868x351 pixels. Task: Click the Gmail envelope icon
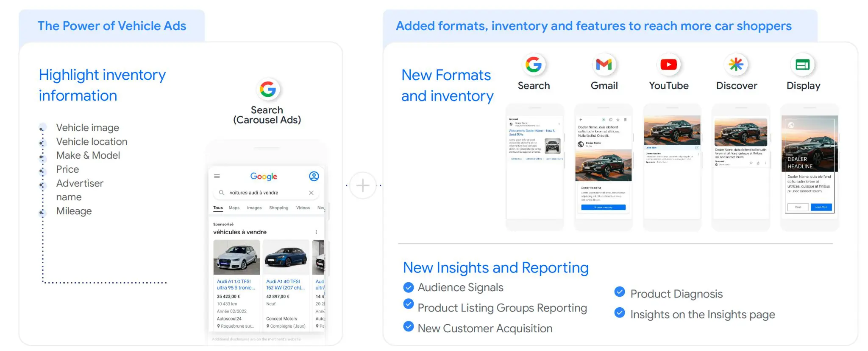(x=604, y=65)
